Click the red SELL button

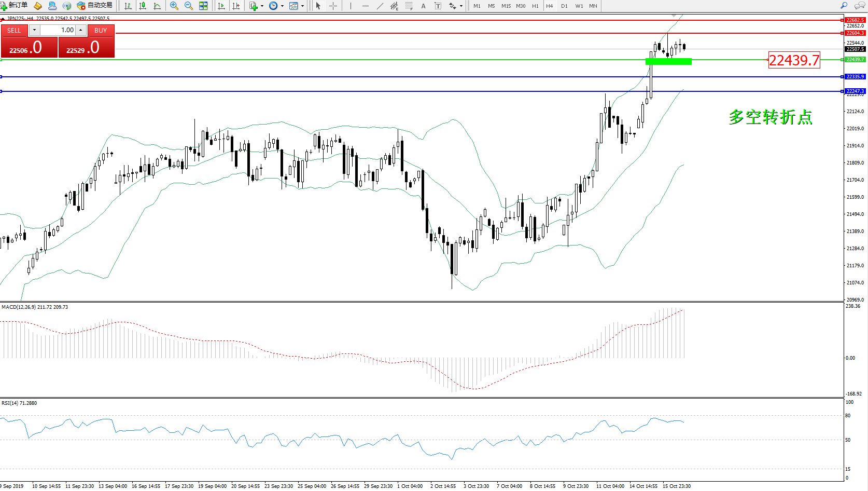pyautogui.click(x=14, y=31)
